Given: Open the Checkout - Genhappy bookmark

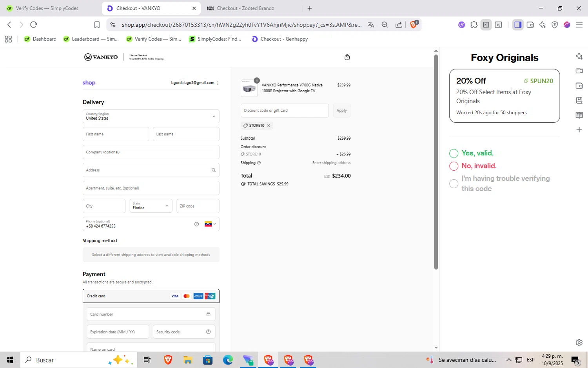Looking at the screenshot, I should pyautogui.click(x=280, y=39).
